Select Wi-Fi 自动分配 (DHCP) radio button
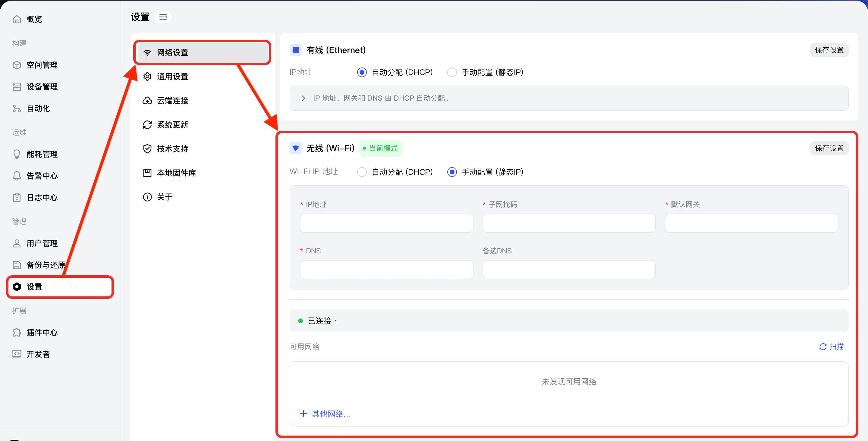Viewport: 868px width, 441px height. tap(362, 172)
